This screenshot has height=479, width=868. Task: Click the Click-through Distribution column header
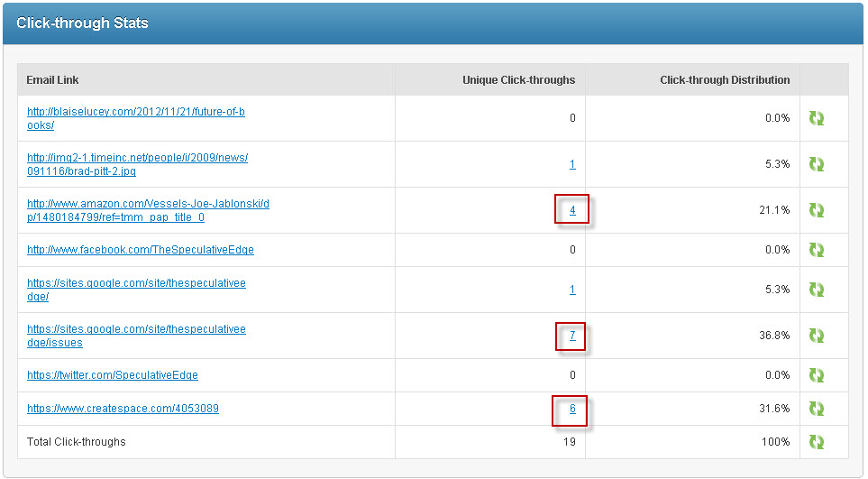coord(725,79)
